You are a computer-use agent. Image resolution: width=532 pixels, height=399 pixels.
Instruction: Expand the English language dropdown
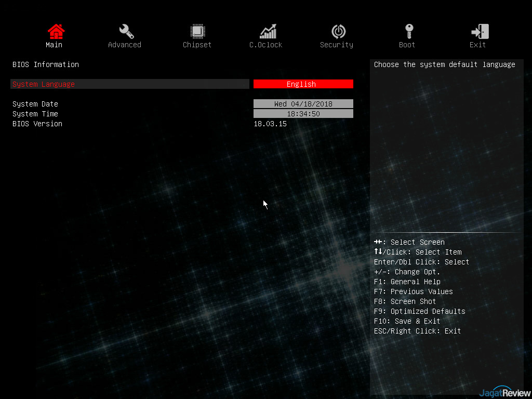303,84
